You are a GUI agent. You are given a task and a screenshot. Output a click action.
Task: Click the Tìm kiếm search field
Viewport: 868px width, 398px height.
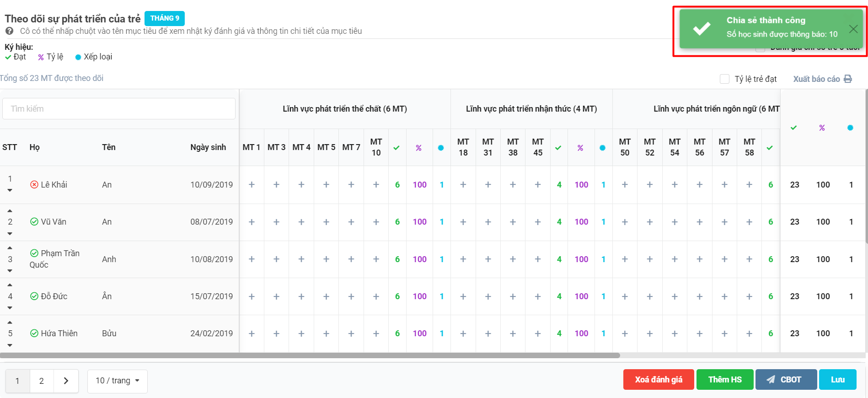pos(119,109)
